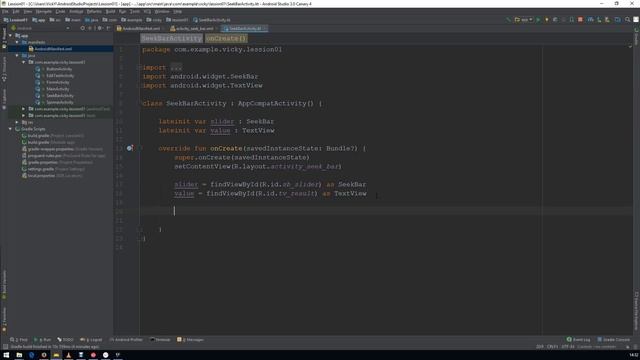The image size is (640, 360).
Task: Collapse the Gradle Scripts node
Action: click(x=11, y=129)
